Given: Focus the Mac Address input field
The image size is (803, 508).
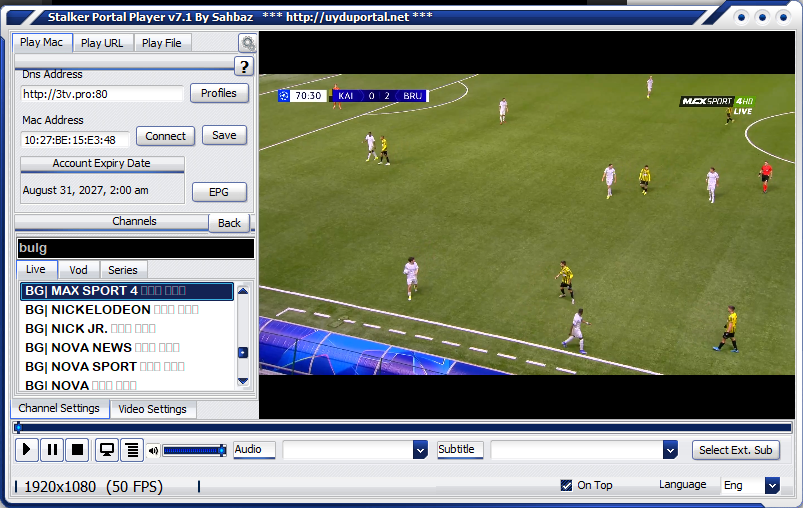Looking at the screenshot, I should pos(75,140).
